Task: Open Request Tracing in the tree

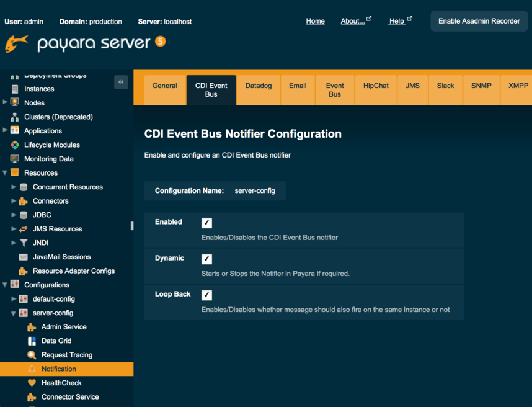Action: (67, 355)
